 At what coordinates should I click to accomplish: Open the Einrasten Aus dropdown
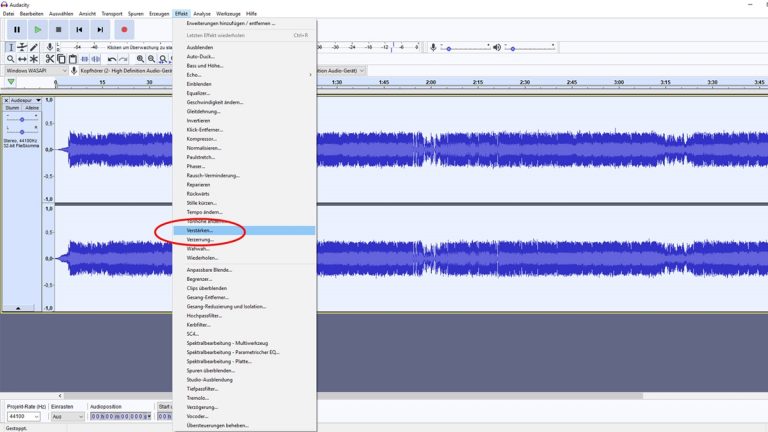[x=68, y=416]
